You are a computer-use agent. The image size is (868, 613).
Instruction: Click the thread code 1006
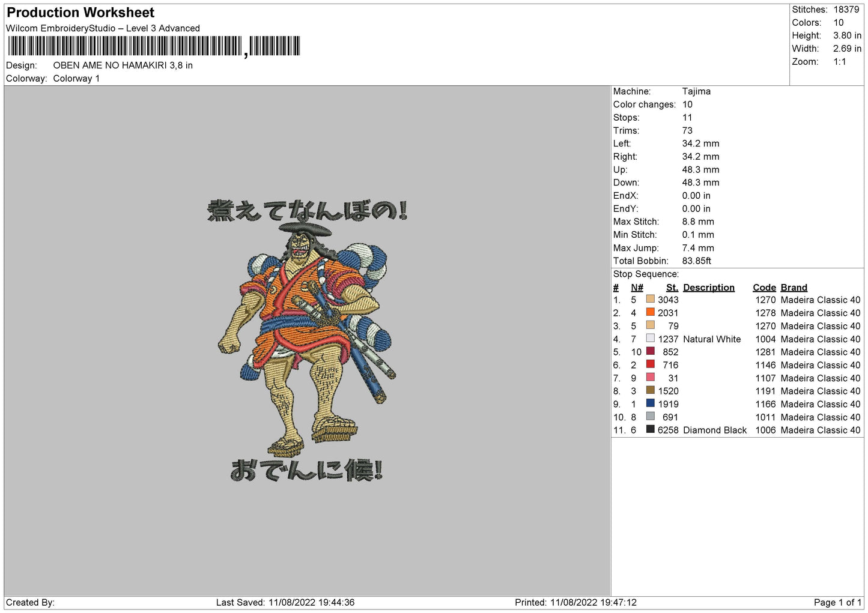(x=765, y=430)
